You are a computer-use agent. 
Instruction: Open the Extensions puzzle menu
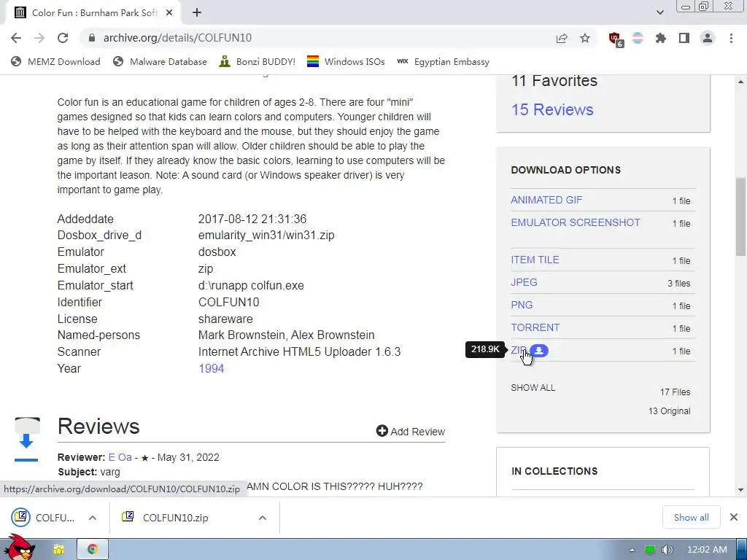point(661,38)
